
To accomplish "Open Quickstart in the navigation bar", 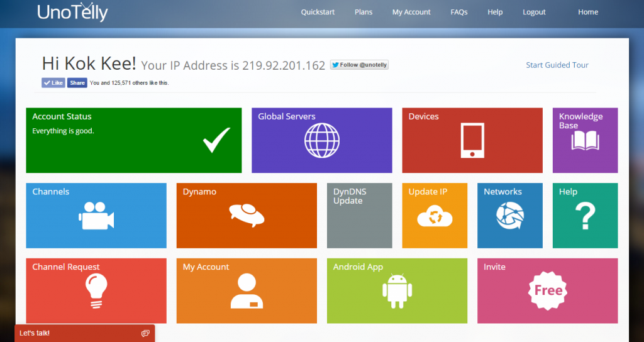I will tap(318, 13).
